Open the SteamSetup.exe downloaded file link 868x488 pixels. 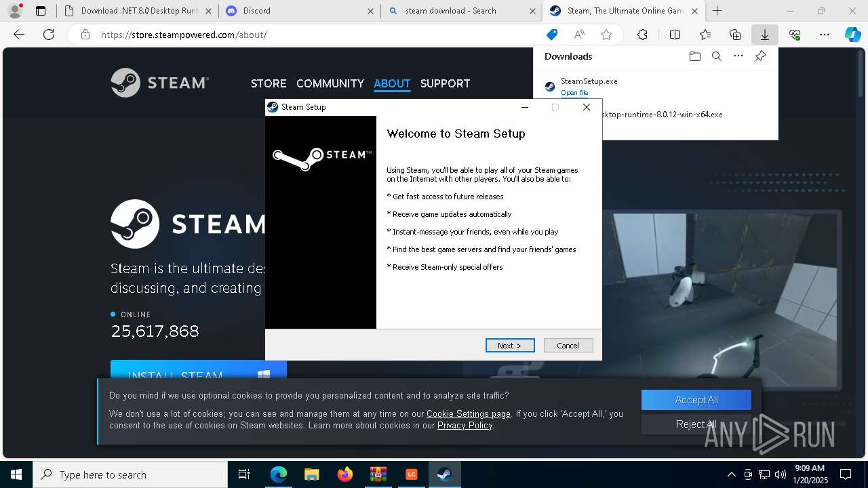click(574, 93)
